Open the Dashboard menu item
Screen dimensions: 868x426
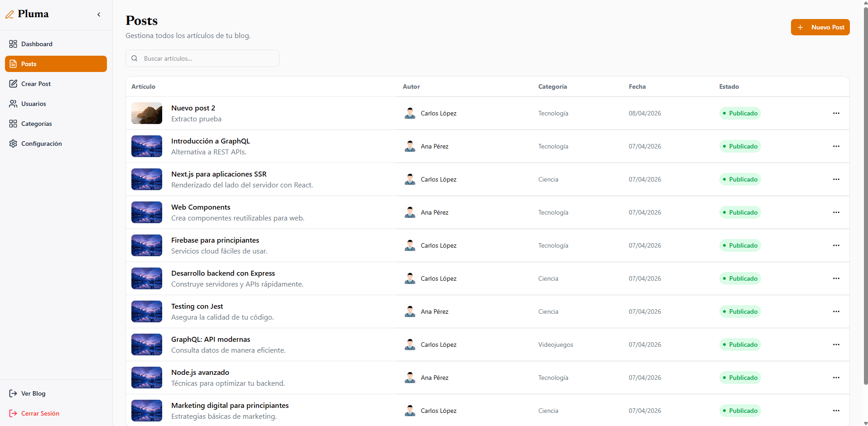56,44
